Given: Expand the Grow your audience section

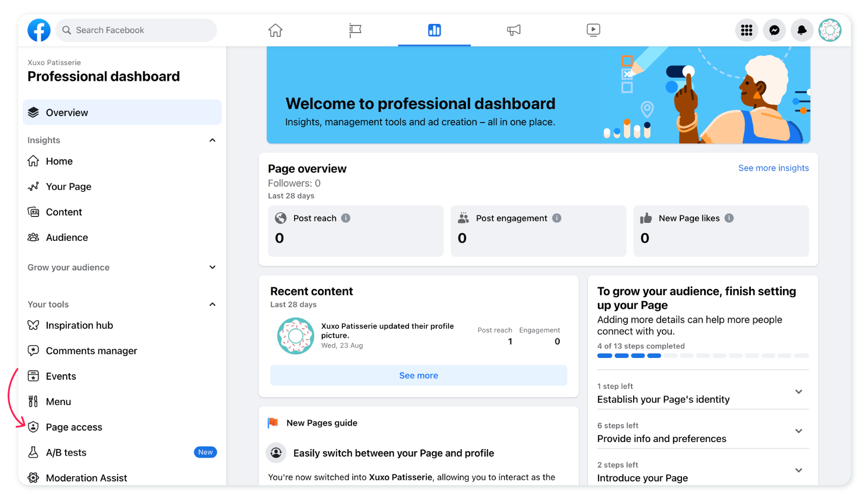Looking at the screenshot, I should pos(213,267).
